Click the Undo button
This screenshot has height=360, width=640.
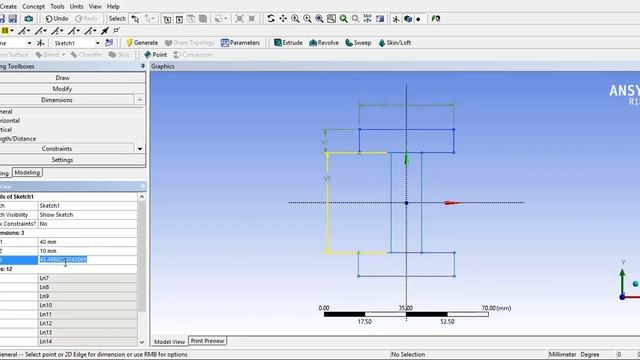(x=57, y=19)
